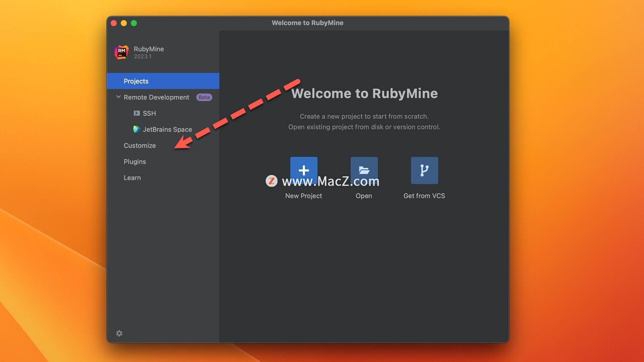The width and height of the screenshot is (644, 362).
Task: Click the Open label
Action: [364, 196]
